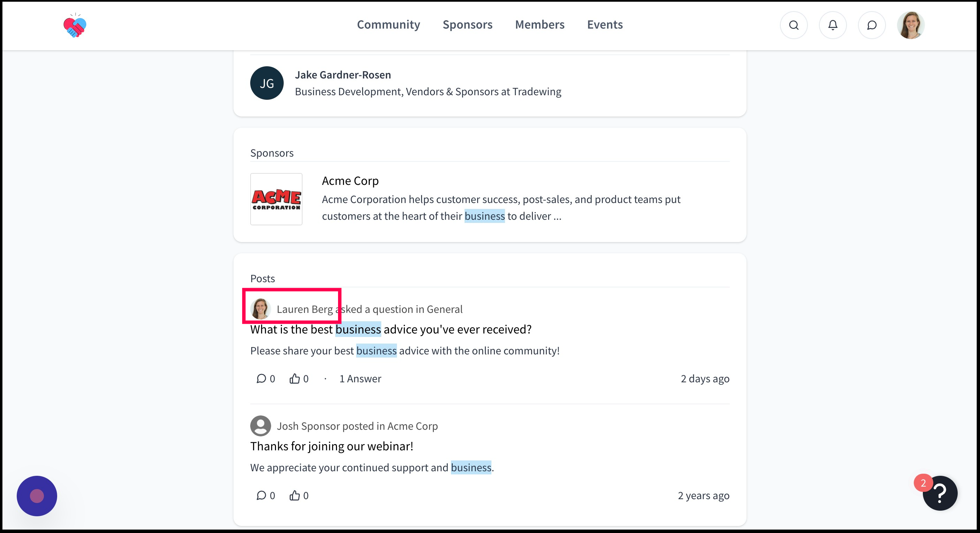Open Lauren Berg's name link
Viewport: 980px width, 533px height.
click(305, 309)
